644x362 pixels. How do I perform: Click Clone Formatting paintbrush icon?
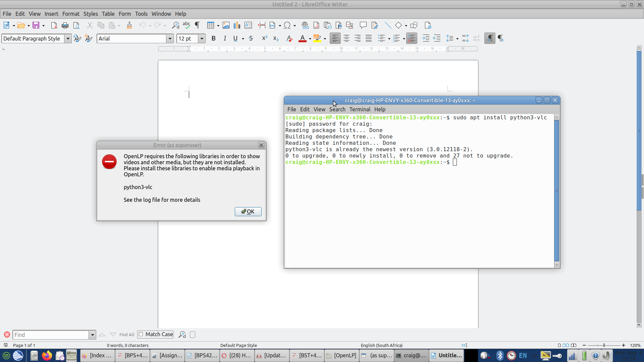point(129,25)
